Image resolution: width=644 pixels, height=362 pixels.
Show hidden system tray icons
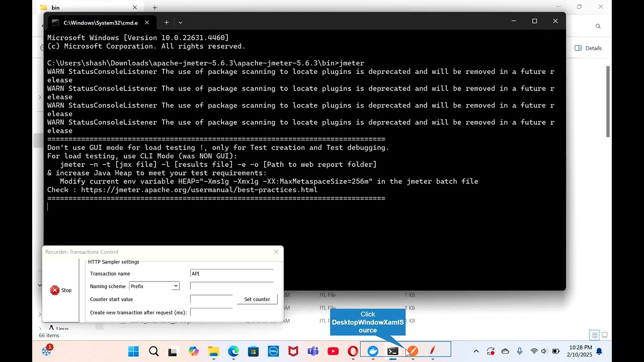(476, 351)
